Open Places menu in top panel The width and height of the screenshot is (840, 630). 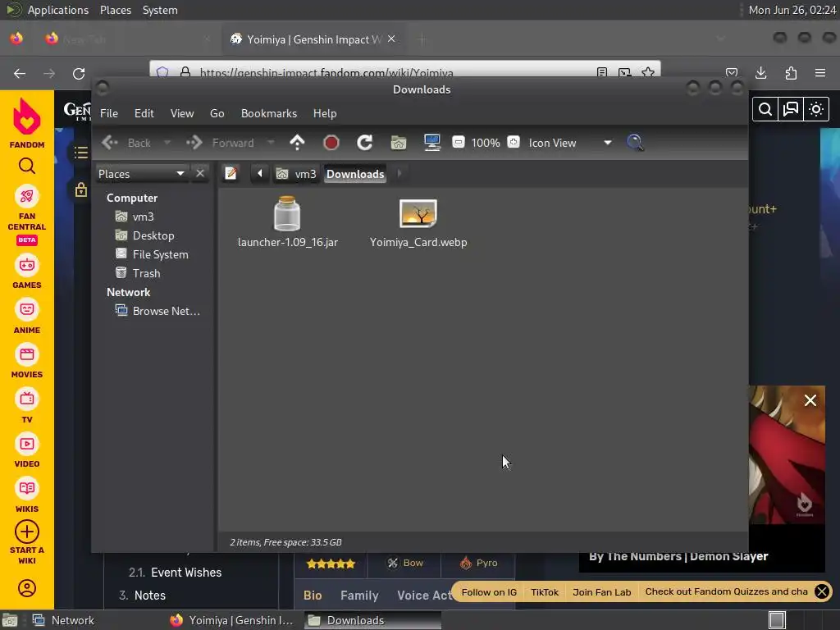(x=116, y=10)
